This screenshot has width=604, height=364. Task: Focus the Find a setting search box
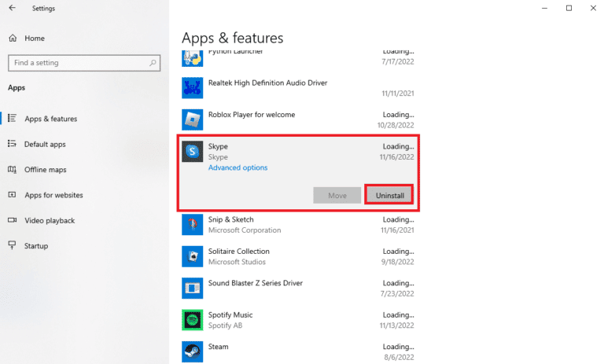tap(84, 63)
